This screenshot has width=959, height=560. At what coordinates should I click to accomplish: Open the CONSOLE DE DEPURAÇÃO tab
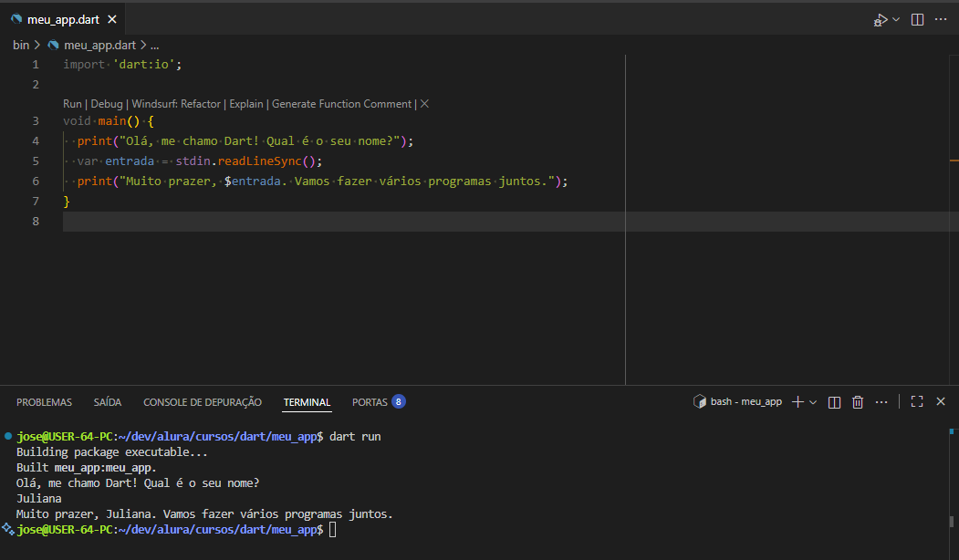click(x=202, y=402)
